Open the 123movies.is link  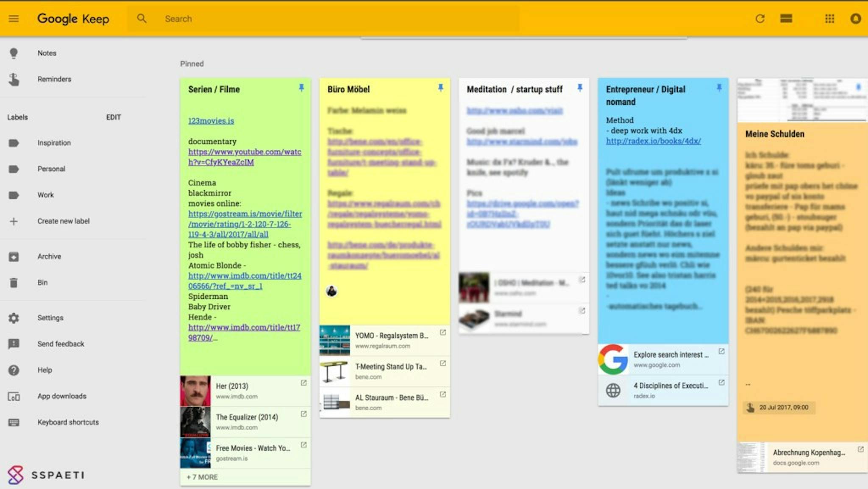point(211,121)
